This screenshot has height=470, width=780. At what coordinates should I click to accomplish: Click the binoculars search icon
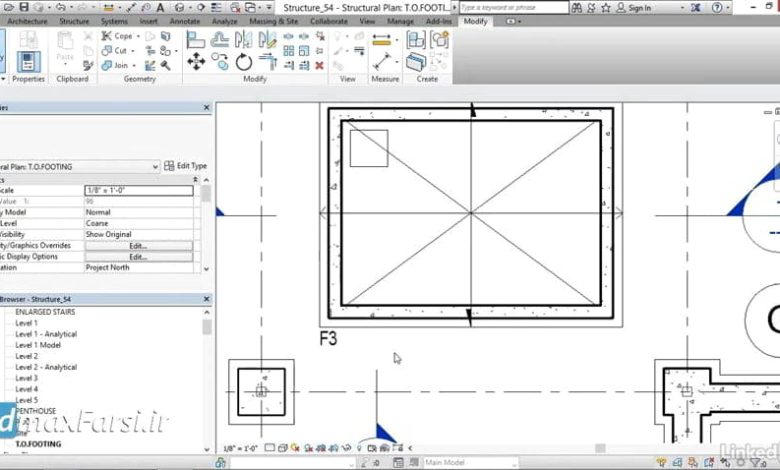click(x=577, y=7)
